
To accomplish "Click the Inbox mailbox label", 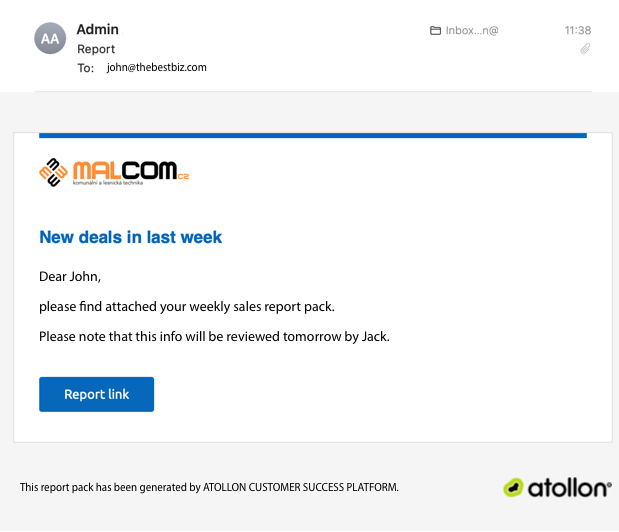I will click(x=472, y=31).
